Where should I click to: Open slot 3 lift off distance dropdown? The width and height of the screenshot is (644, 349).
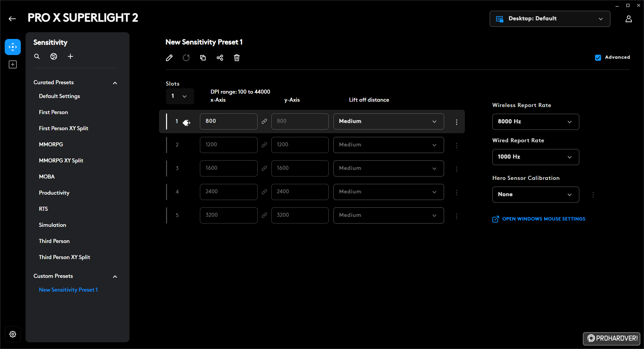388,168
